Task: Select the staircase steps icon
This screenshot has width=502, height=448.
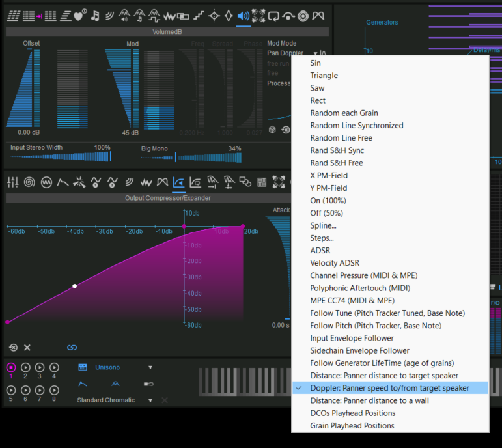Action: [199, 16]
